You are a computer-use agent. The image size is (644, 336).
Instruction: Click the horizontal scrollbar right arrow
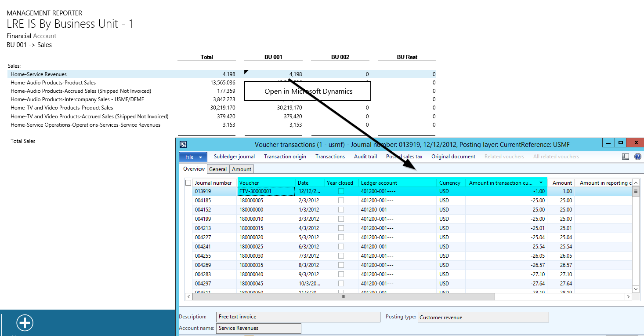click(629, 297)
